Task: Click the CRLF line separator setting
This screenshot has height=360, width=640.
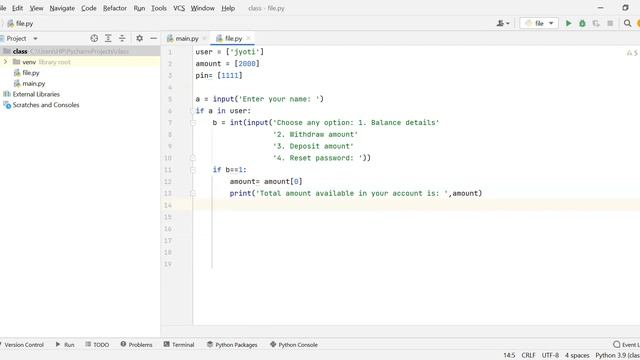Action: (528, 355)
